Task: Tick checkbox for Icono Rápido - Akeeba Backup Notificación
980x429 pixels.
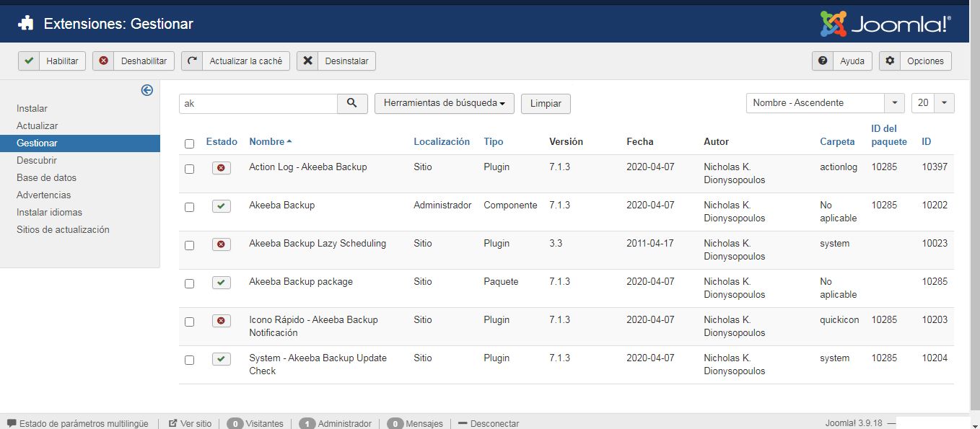Action: click(189, 322)
